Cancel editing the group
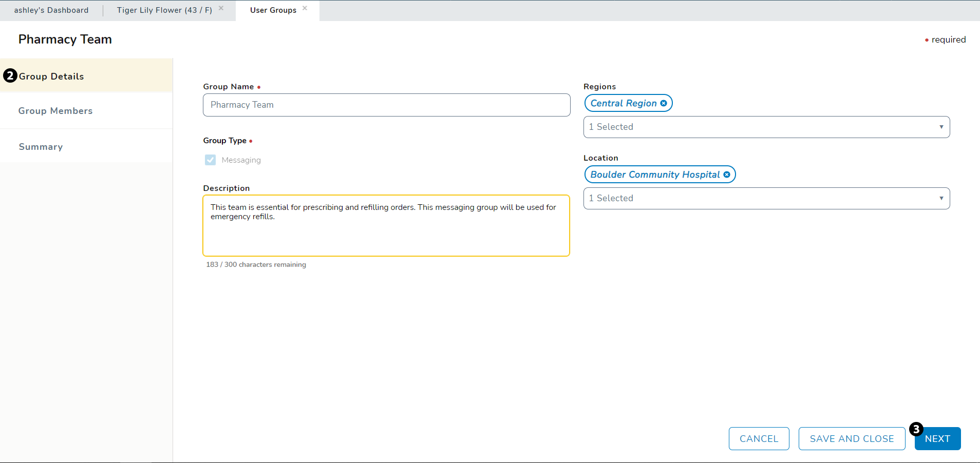This screenshot has width=980, height=463. pos(759,439)
